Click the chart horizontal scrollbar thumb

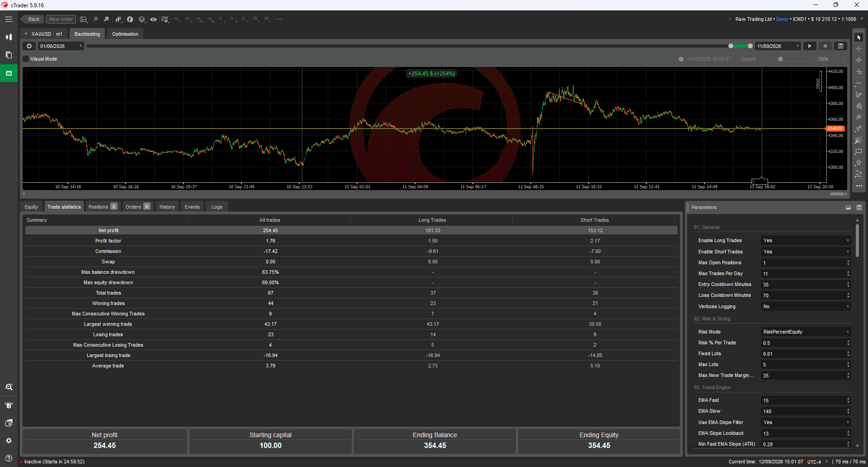tap(837, 194)
